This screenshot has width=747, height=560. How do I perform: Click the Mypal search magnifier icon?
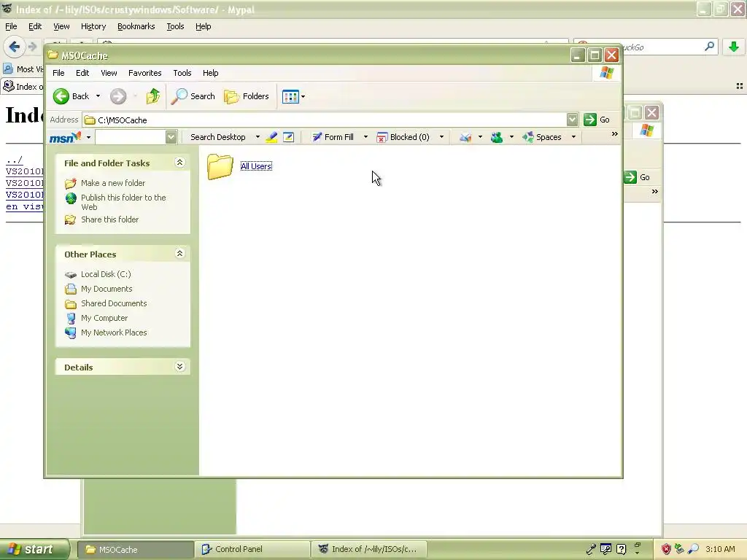(x=709, y=46)
